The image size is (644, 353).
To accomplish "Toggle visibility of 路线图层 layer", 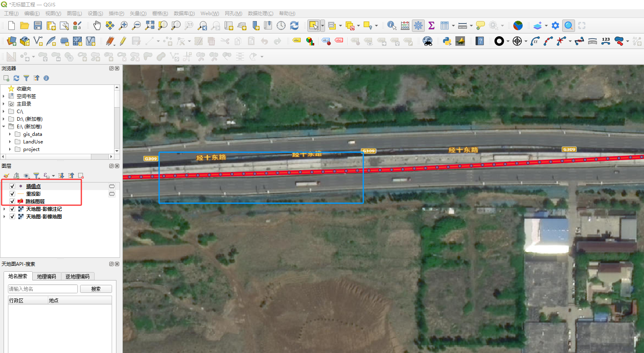I will 12,201.
